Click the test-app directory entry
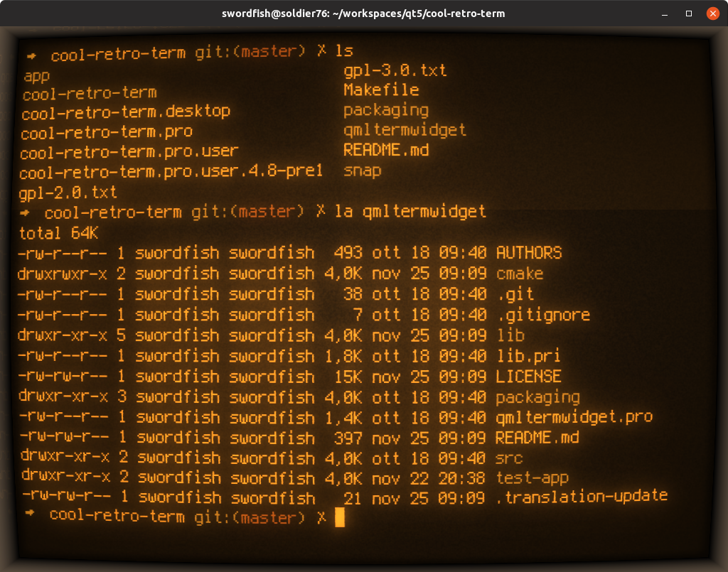This screenshot has height=572, width=728. (x=532, y=477)
